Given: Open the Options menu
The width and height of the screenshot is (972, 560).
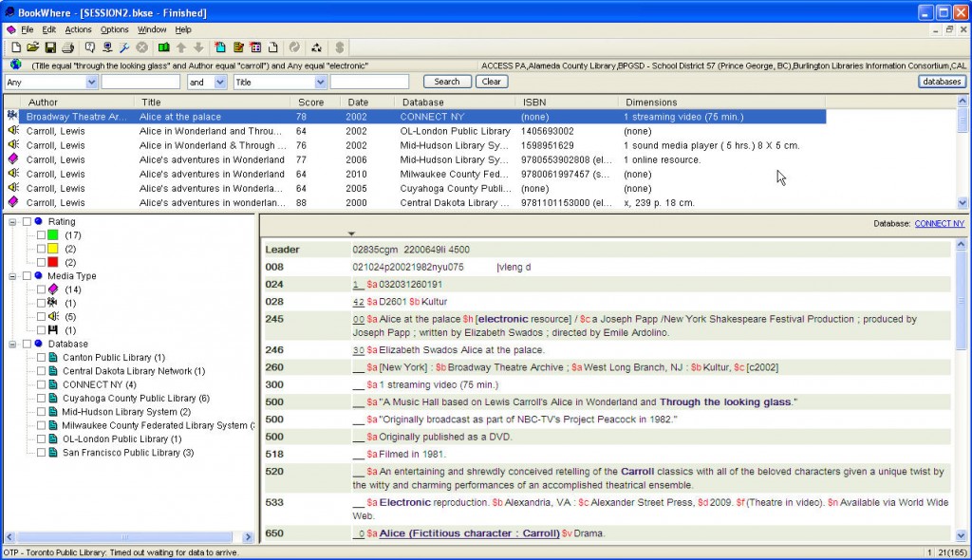Looking at the screenshot, I should pyautogui.click(x=115, y=29).
